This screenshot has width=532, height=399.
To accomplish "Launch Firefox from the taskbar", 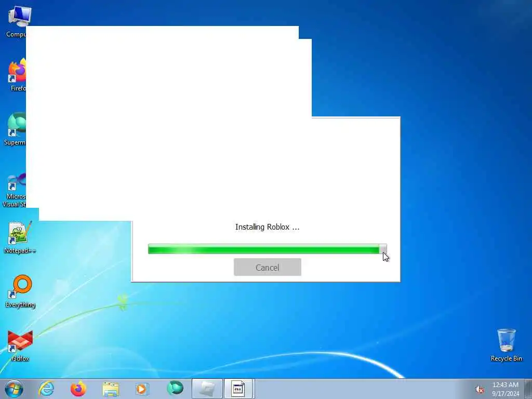I will point(78,389).
